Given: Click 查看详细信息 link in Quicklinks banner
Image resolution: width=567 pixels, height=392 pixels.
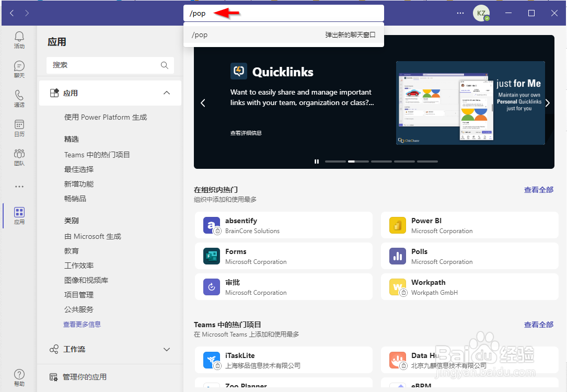Looking at the screenshot, I should click(x=246, y=133).
